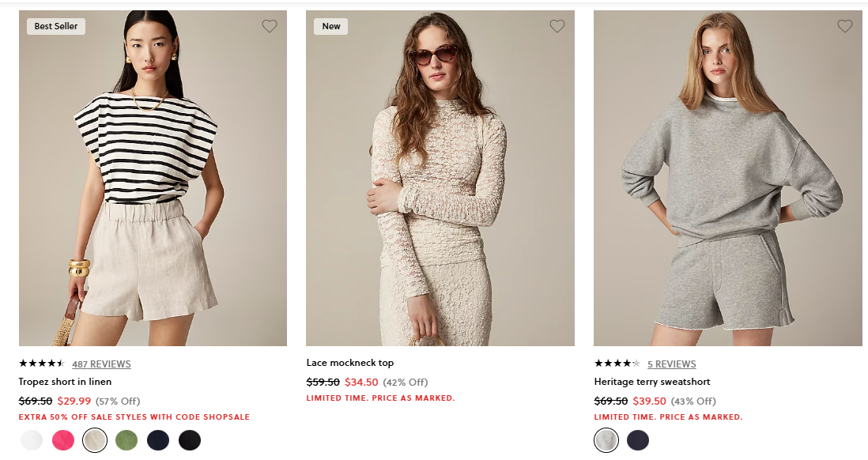Click the star rating for Heritage terry sweatshort

pos(619,364)
